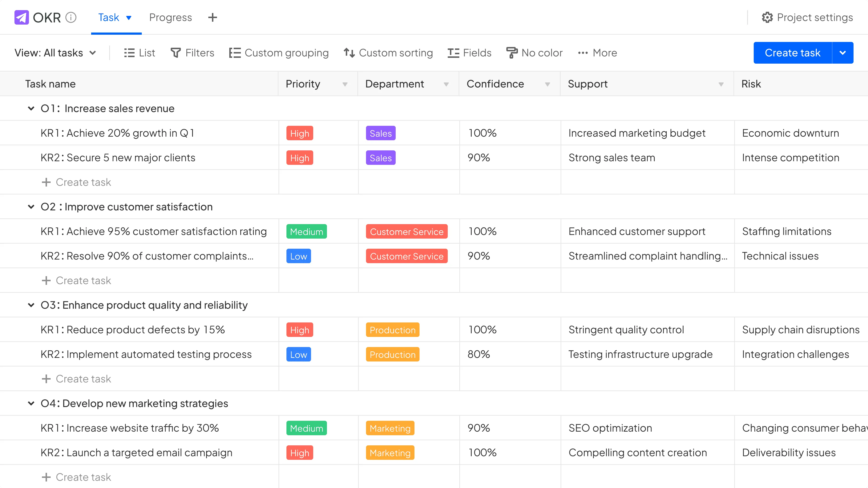Open View: All tasks dropdown

(56, 53)
